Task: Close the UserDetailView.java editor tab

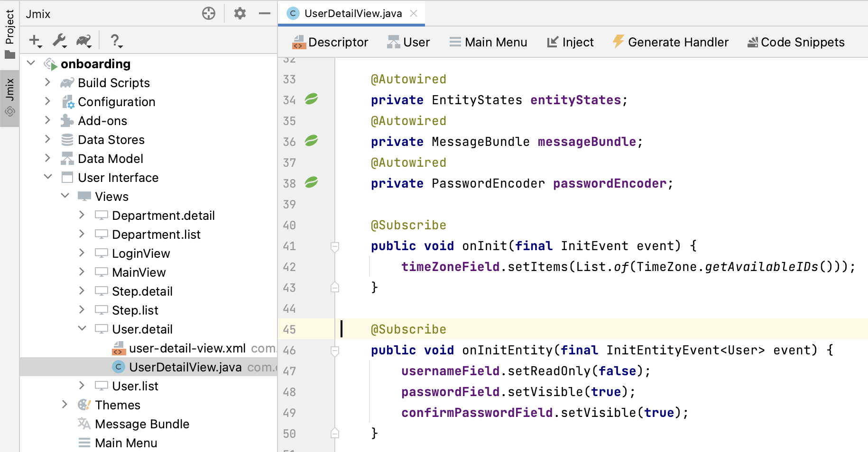Action: (x=414, y=13)
